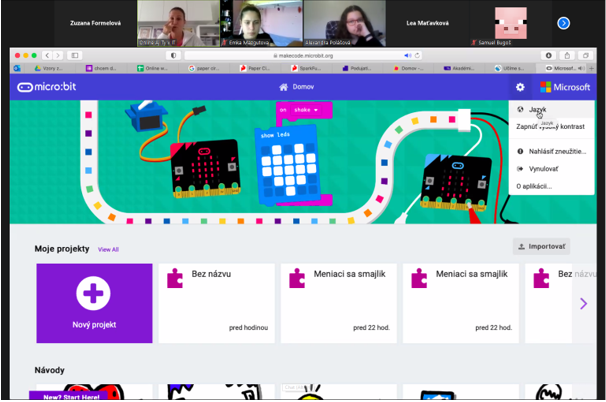Click the Microsoft logo
Screen dimensions: 606x402
click(565, 87)
